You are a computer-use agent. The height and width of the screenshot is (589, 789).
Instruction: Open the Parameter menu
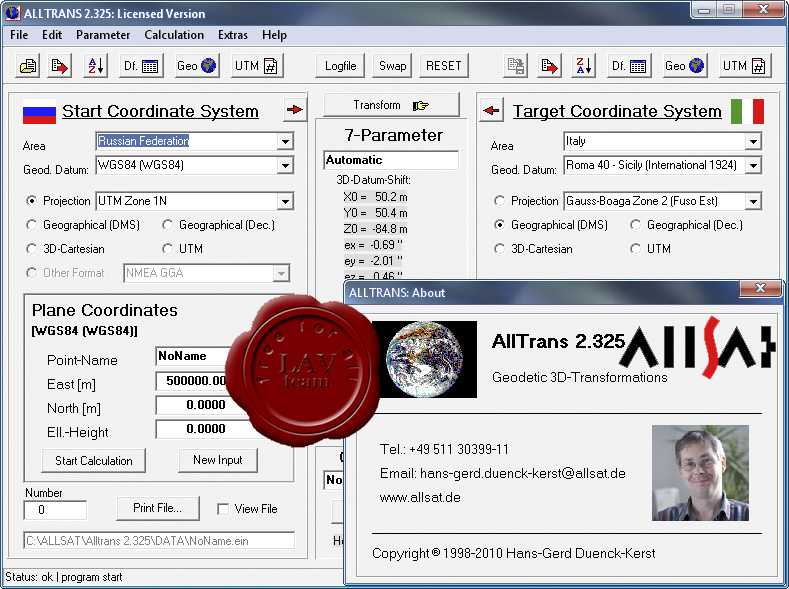click(x=103, y=35)
